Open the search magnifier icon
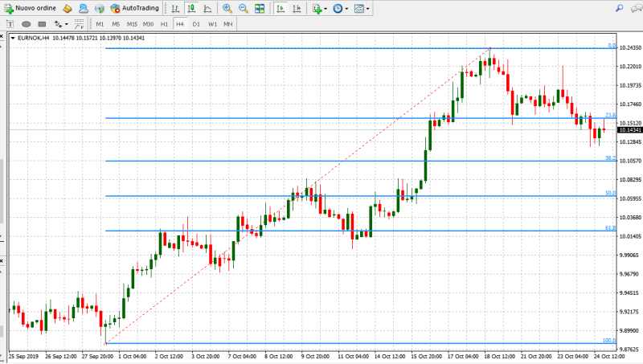This screenshot has height=364, width=643. (619, 8)
